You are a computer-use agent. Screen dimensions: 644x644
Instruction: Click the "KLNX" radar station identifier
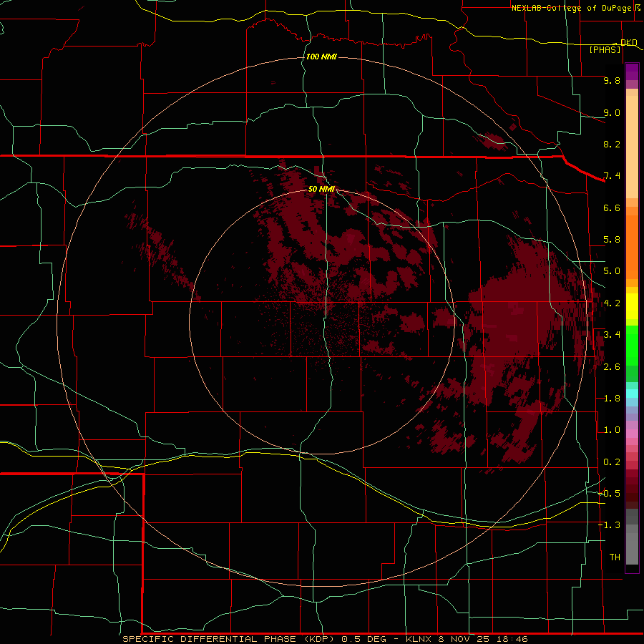point(419,639)
